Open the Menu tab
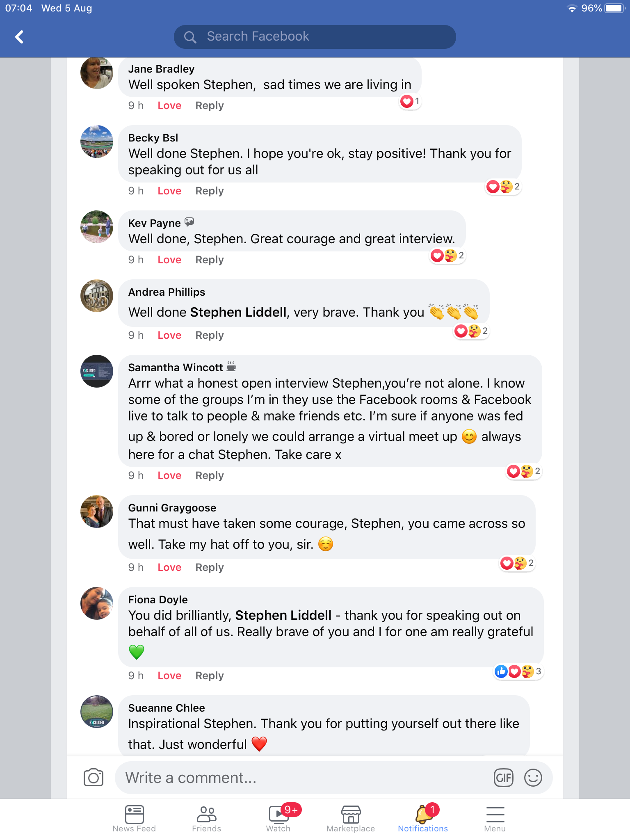Screen dimensions: 630x840 495,818
